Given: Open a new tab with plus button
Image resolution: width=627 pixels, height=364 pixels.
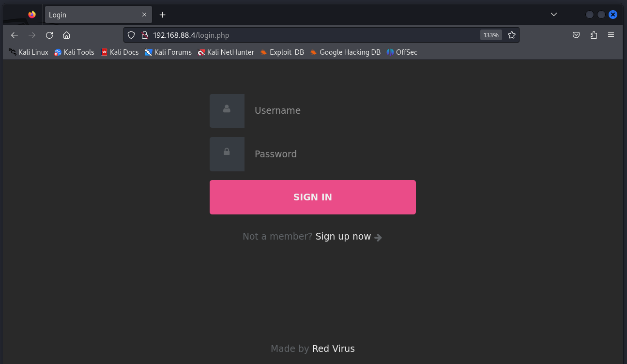Looking at the screenshot, I should [163, 15].
